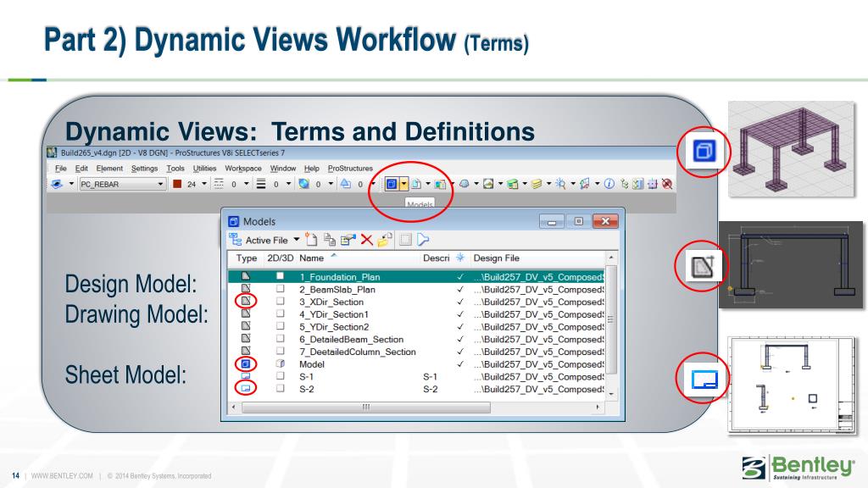Click the Raster Manager icon in the main toolbar
The width and height of the screenshot is (868, 488).
pos(440,184)
